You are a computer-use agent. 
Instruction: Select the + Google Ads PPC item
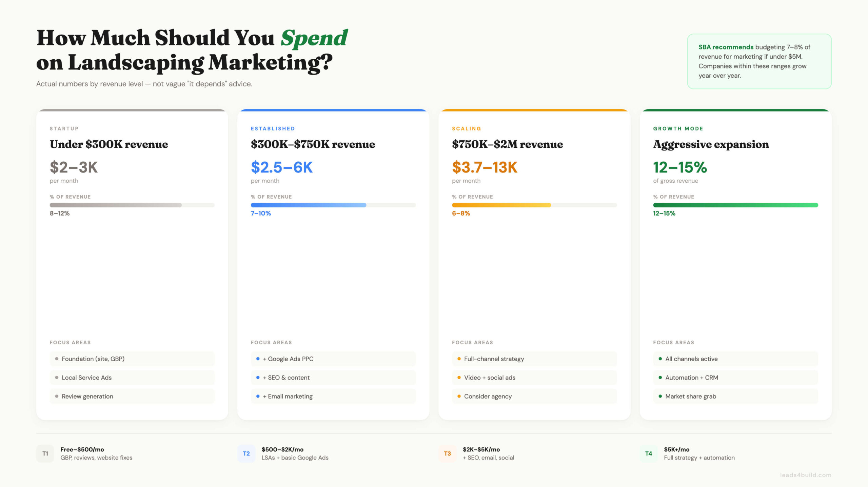[333, 359]
